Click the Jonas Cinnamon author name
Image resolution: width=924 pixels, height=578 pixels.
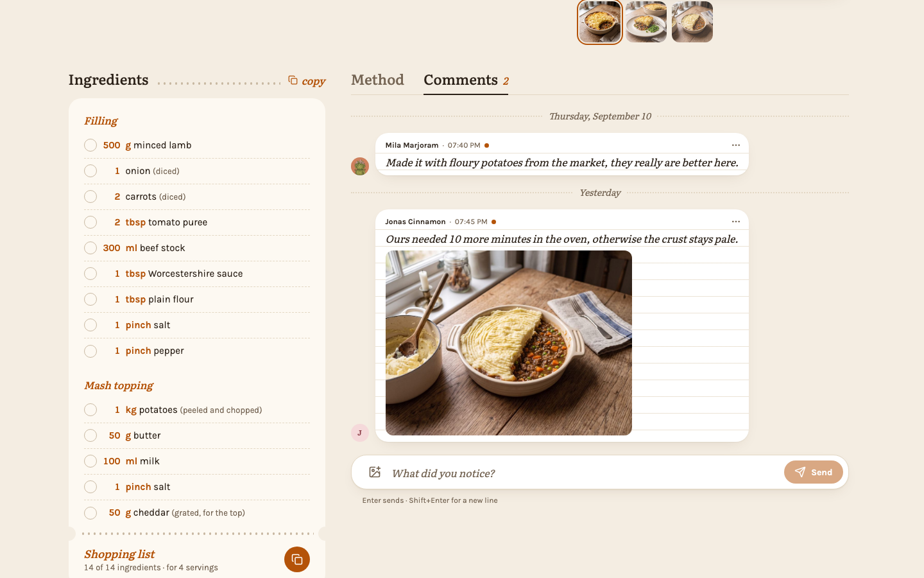pos(415,222)
